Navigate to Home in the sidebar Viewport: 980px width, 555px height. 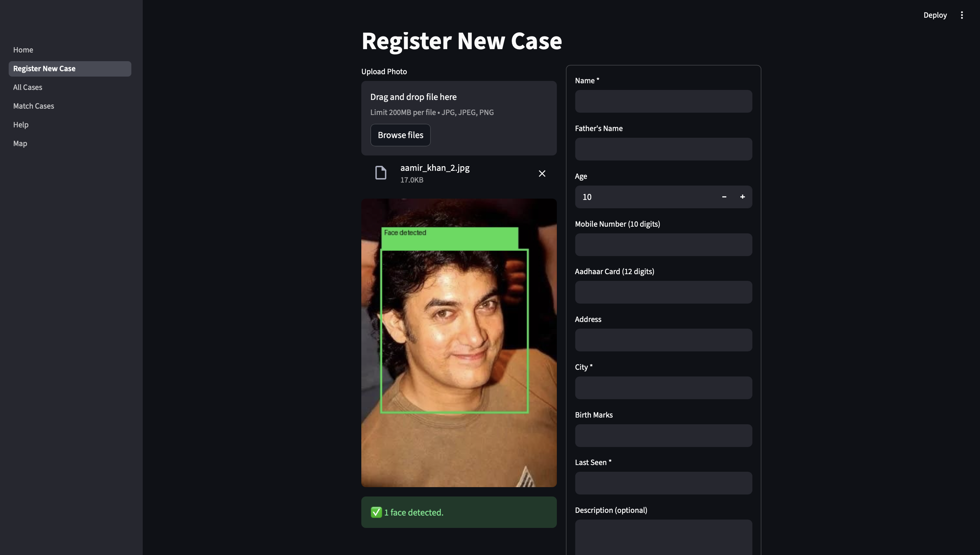pyautogui.click(x=23, y=49)
